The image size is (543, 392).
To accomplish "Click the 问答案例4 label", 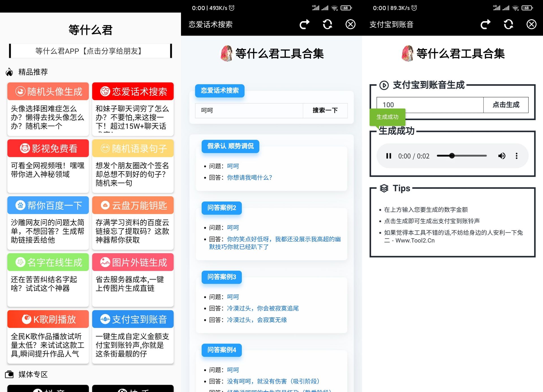I will click(x=222, y=350).
